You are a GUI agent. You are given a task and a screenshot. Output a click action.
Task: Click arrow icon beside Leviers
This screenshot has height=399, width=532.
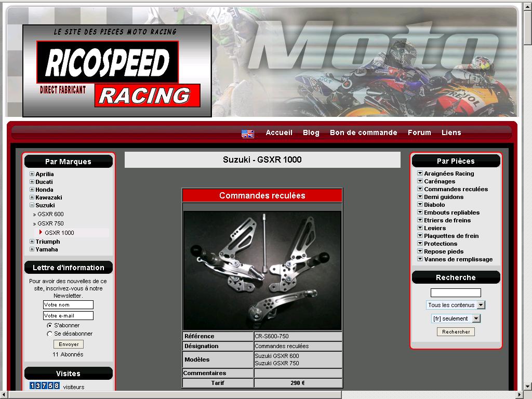(x=420, y=228)
